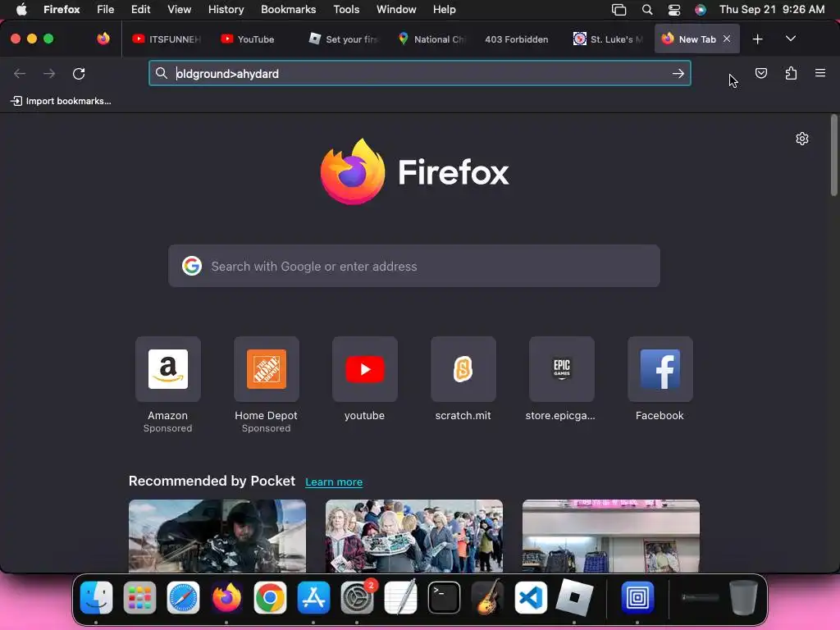
Task: Open System Settings from the Dock
Action: [x=358, y=597]
